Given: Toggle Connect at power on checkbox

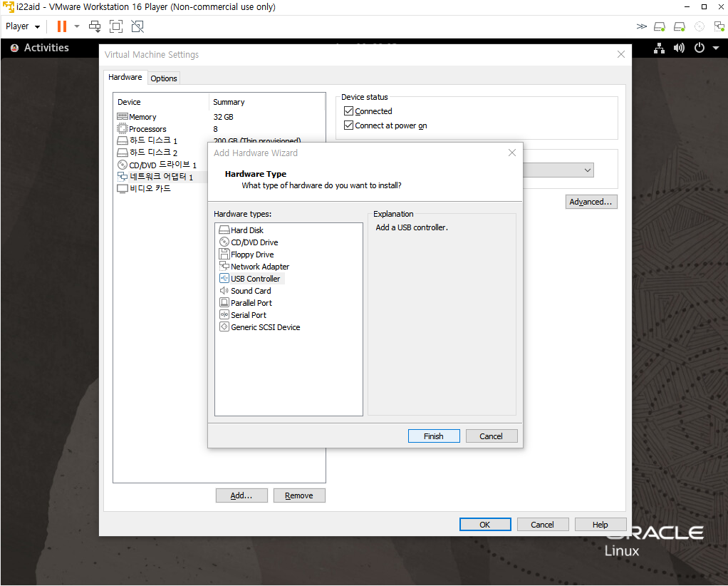Looking at the screenshot, I should tap(348, 125).
